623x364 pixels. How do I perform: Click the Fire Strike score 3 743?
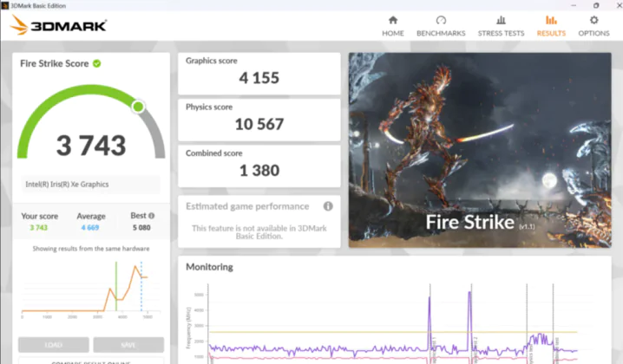[x=91, y=146]
